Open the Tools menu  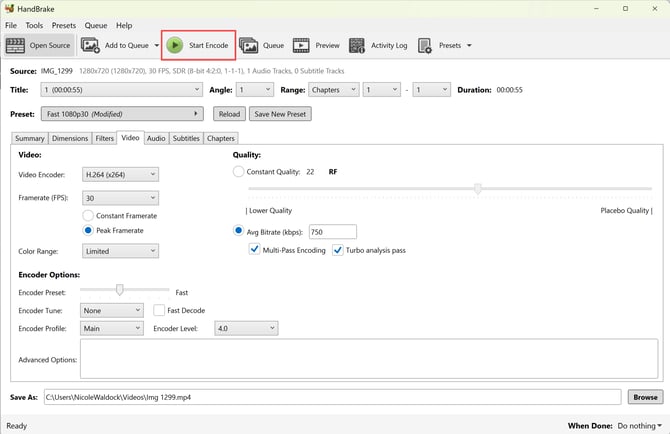[34, 25]
